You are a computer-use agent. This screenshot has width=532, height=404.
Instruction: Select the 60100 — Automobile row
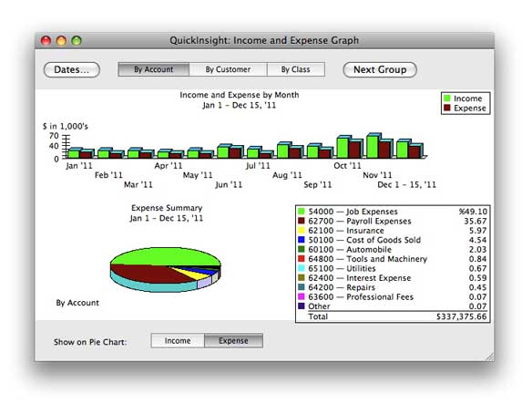393,249
